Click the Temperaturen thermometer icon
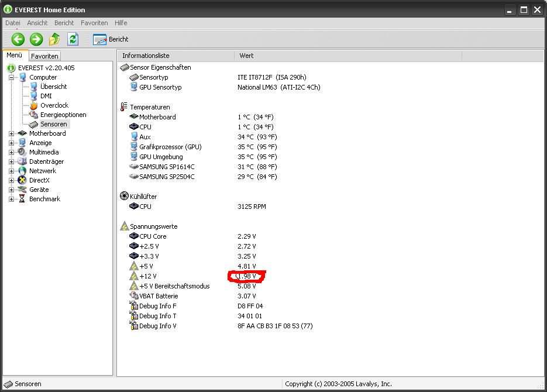 (x=124, y=106)
